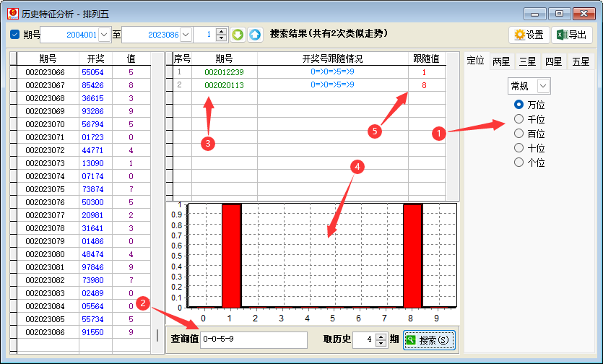
Task: Select row 002023070 in the history list
Action: point(84,124)
